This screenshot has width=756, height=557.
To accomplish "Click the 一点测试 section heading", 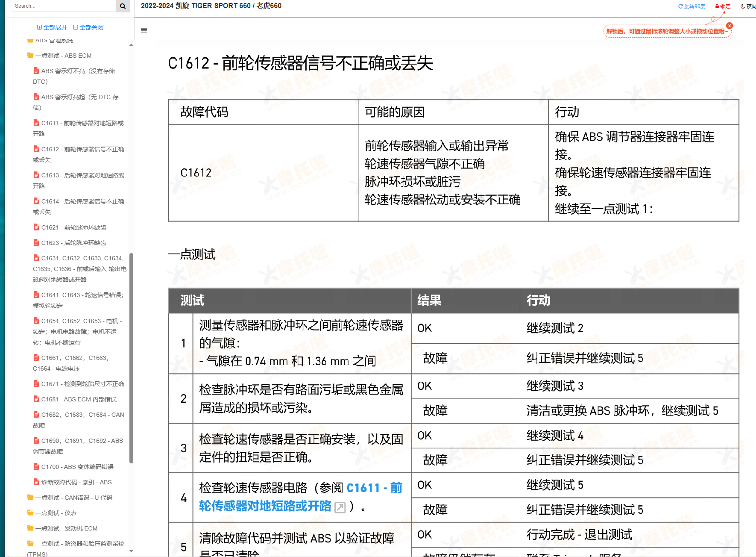I will pyautogui.click(x=192, y=254).
